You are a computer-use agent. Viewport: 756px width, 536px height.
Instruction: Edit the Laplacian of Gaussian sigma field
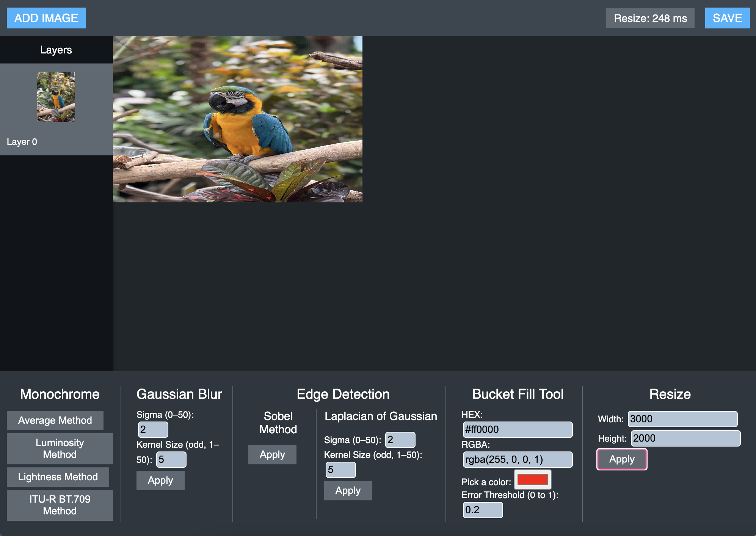pos(400,440)
